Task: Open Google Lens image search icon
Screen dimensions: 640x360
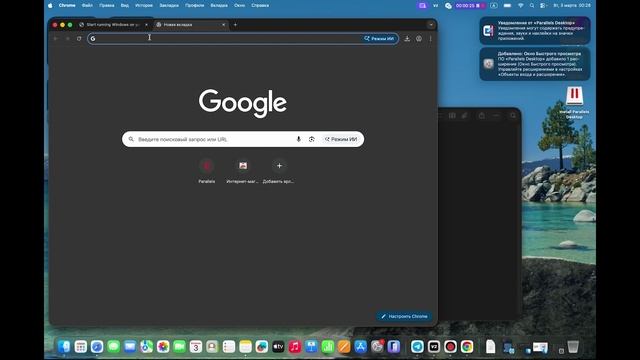Action: tap(311, 139)
